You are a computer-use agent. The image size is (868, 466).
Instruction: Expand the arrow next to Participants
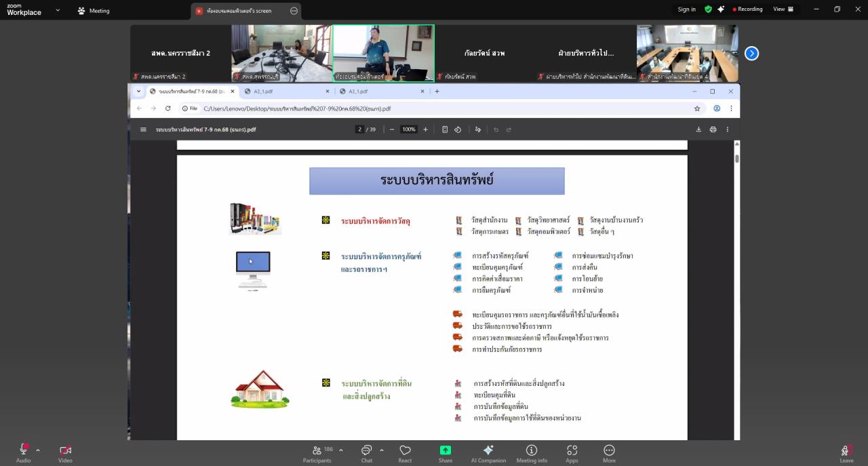pyautogui.click(x=340, y=450)
